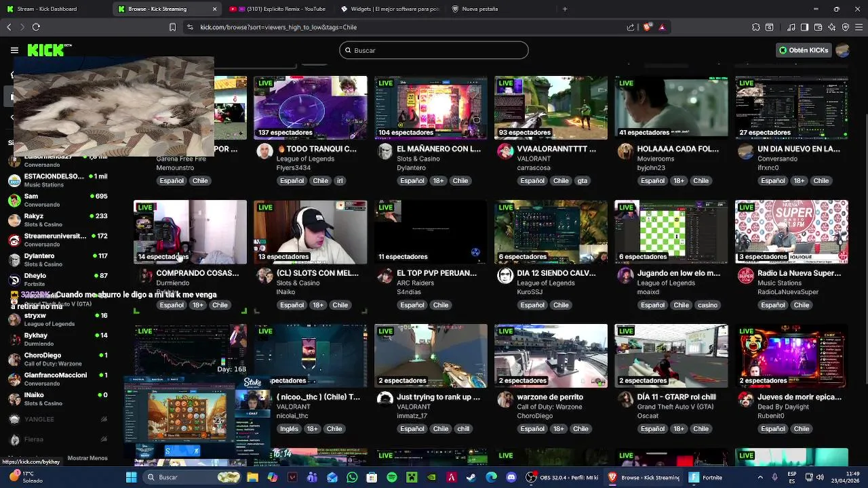Open Discord from the taskbar
The height and width of the screenshot is (488, 868).
coord(511,477)
